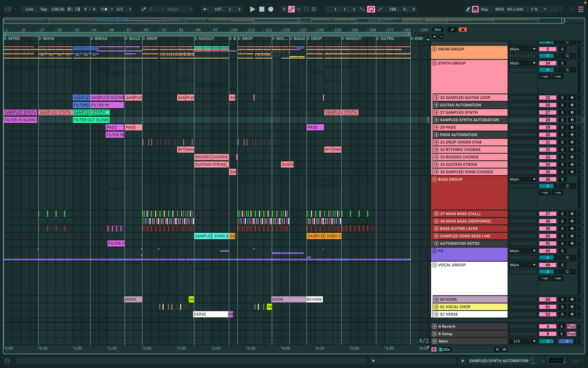Image resolution: width=588 pixels, height=368 pixels.
Task: Toggle the Automation Mode icon beside Set
Action: coord(452,29)
